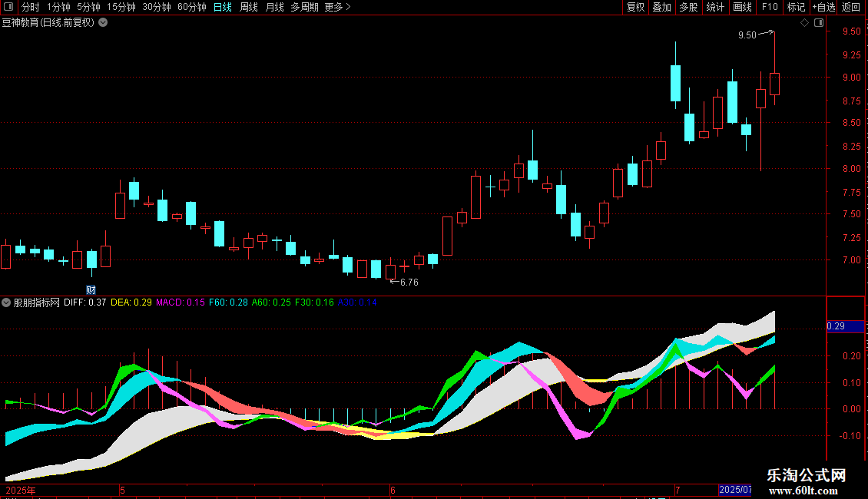Click the split-window icon near price axis
This screenshot has height=499, width=868.
(x=820, y=23)
